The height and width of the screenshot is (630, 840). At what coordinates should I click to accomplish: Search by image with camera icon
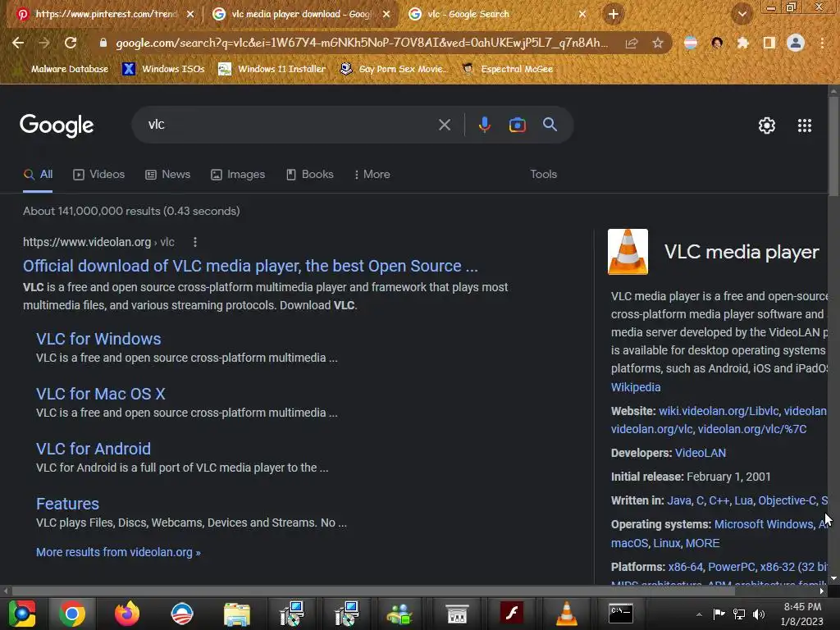517,125
